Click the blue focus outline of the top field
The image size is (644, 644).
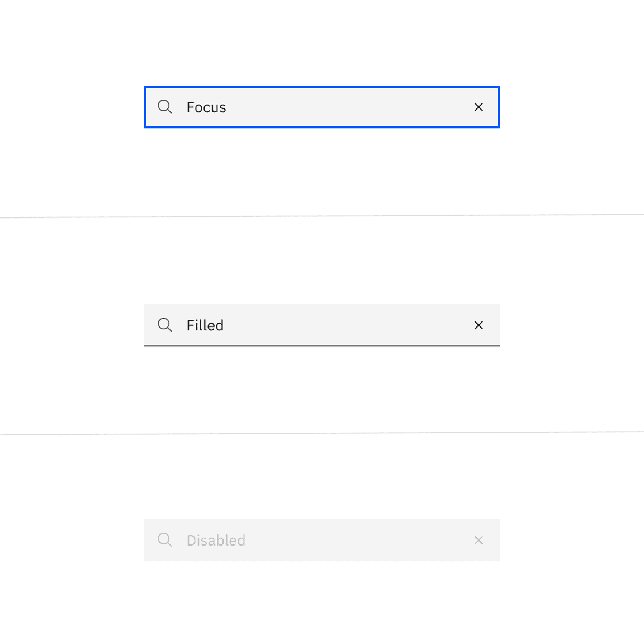click(x=322, y=87)
